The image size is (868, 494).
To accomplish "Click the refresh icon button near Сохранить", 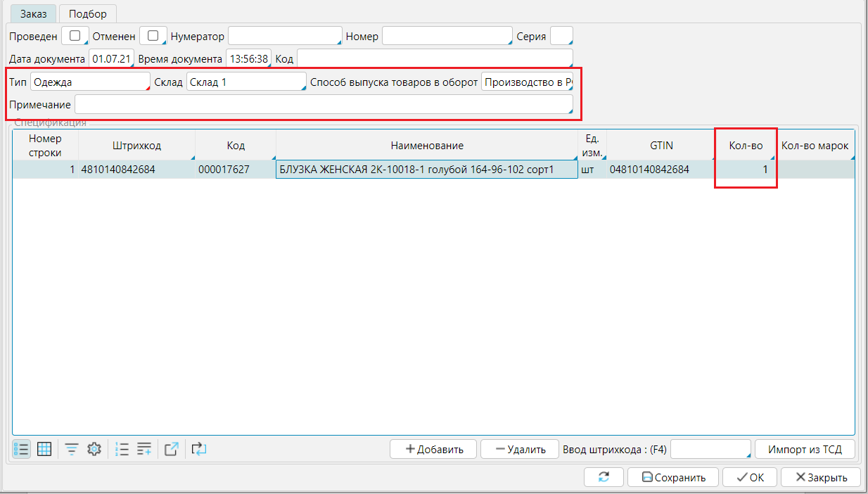I will click(x=604, y=477).
